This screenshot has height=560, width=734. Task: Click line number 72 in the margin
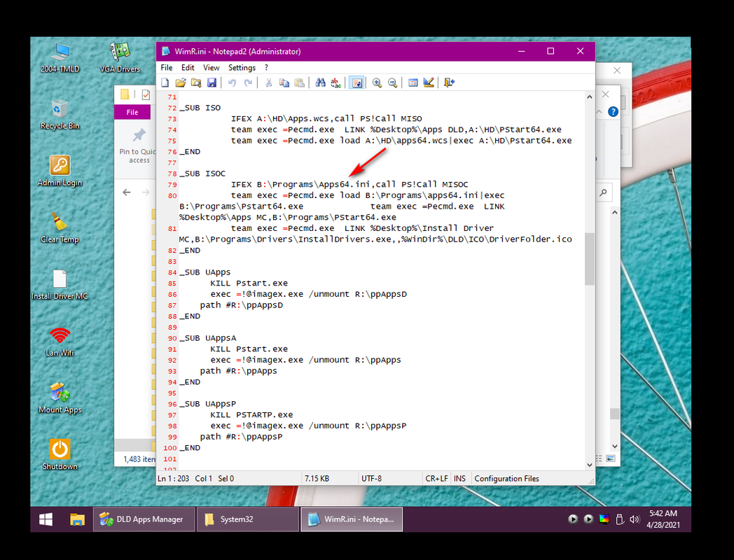(172, 108)
